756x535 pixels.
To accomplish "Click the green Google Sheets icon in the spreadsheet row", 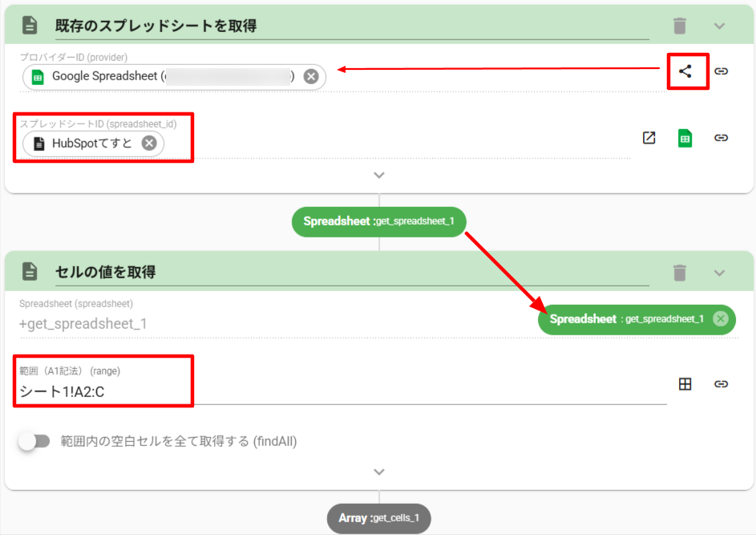I will (x=685, y=137).
